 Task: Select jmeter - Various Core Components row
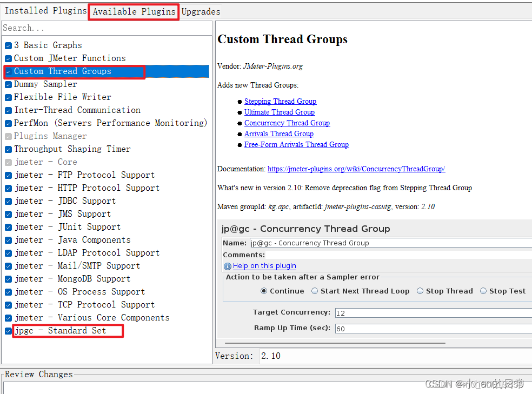tap(107, 318)
